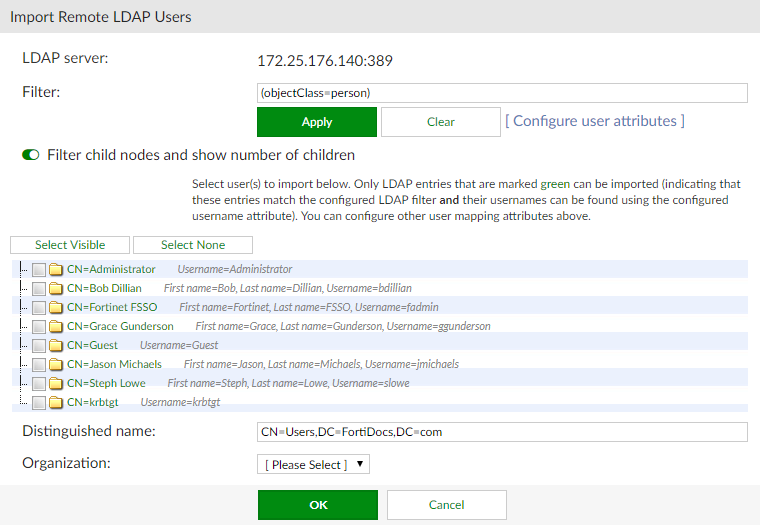Image resolution: width=760 pixels, height=525 pixels.
Task: Check the CN=Steph Lowe checkbox
Action: coord(39,384)
